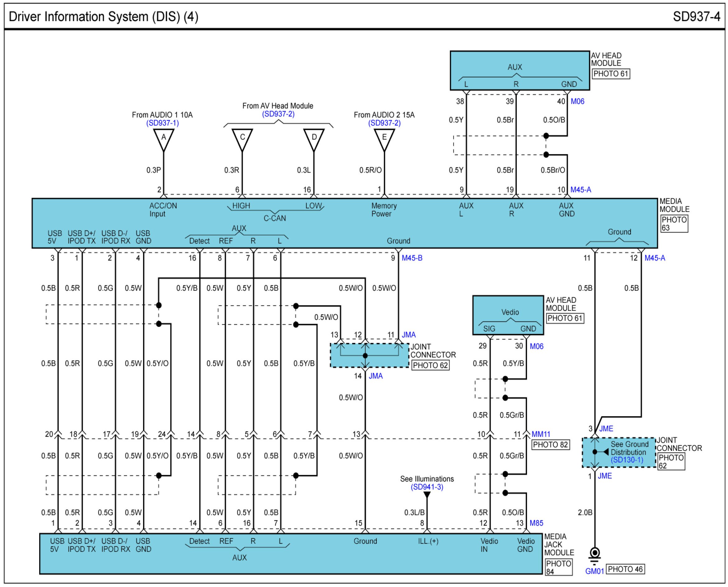This screenshot has width=728, height=587.
Task: Click the GM01 ground symbol
Action: (x=595, y=554)
